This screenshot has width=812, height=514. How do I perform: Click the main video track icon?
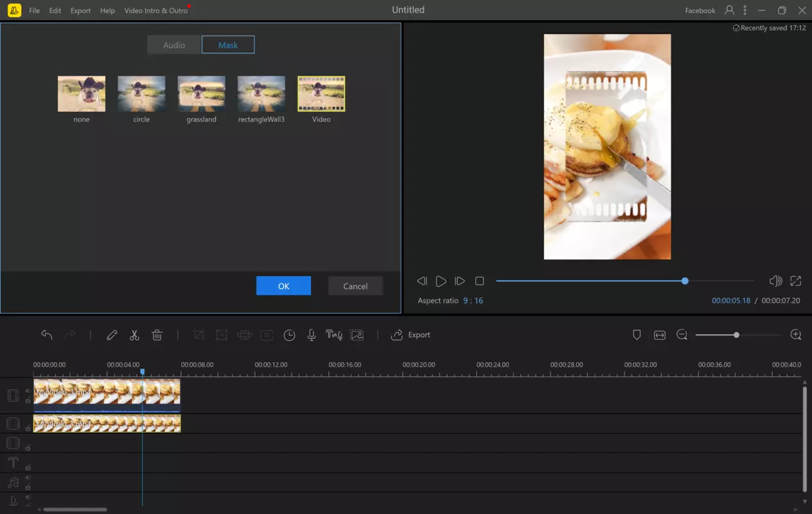[x=13, y=396]
